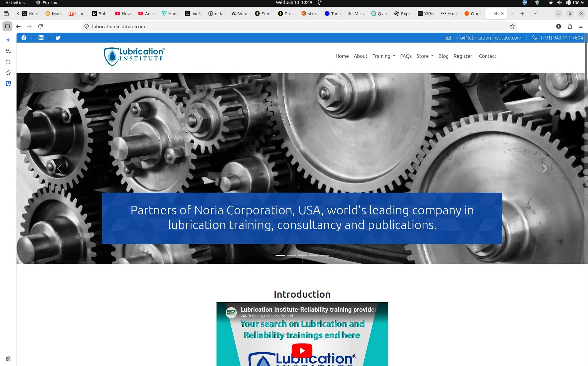Open the Register nav link
The height and width of the screenshot is (366, 588).
pyautogui.click(x=463, y=56)
